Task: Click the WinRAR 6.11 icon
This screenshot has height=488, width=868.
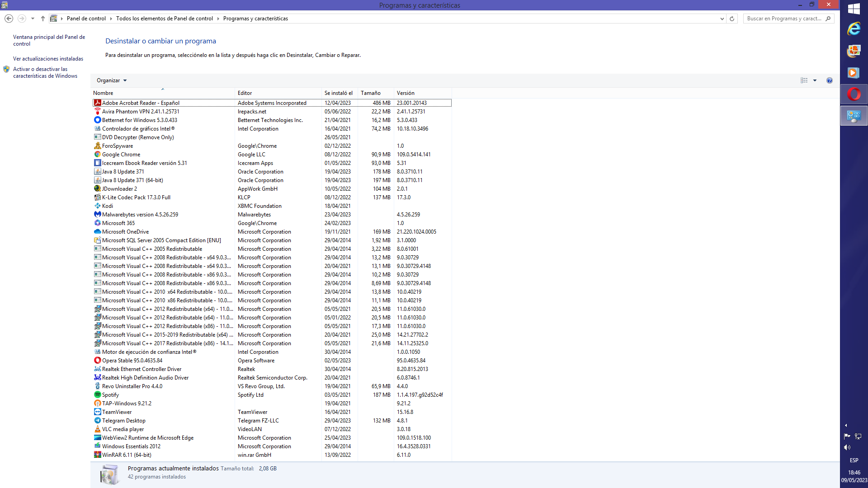Action: point(97,455)
